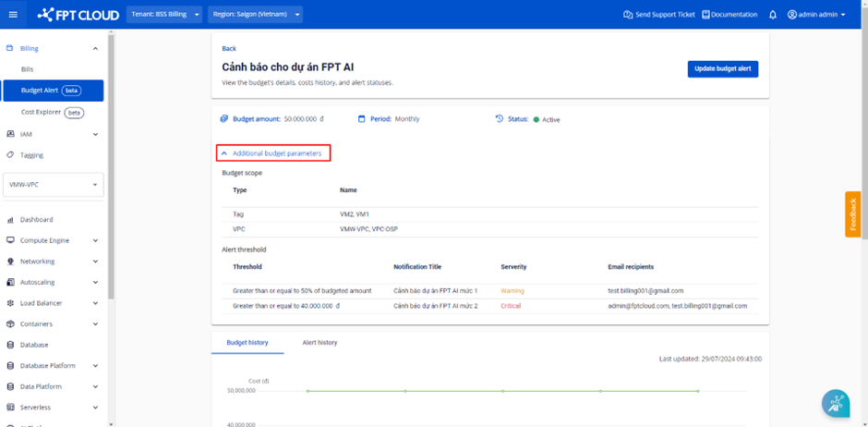Click the Update budget alert button
Viewport: 868px width, 427px height.
pyautogui.click(x=722, y=69)
